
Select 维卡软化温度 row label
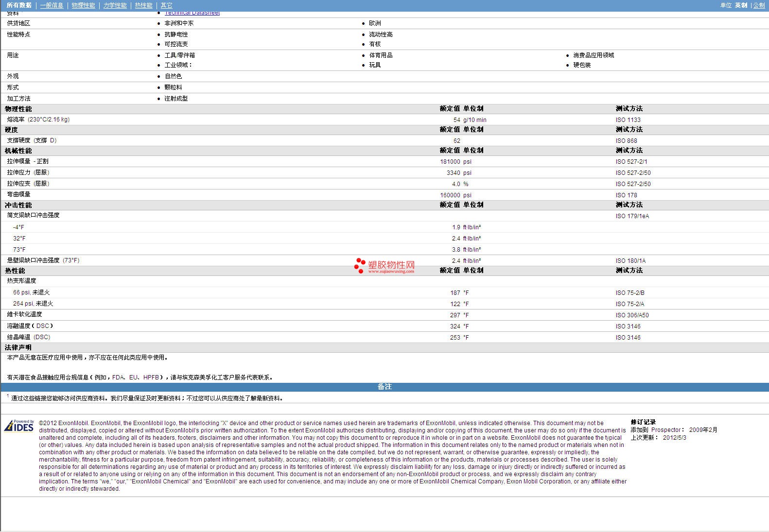coord(24,314)
